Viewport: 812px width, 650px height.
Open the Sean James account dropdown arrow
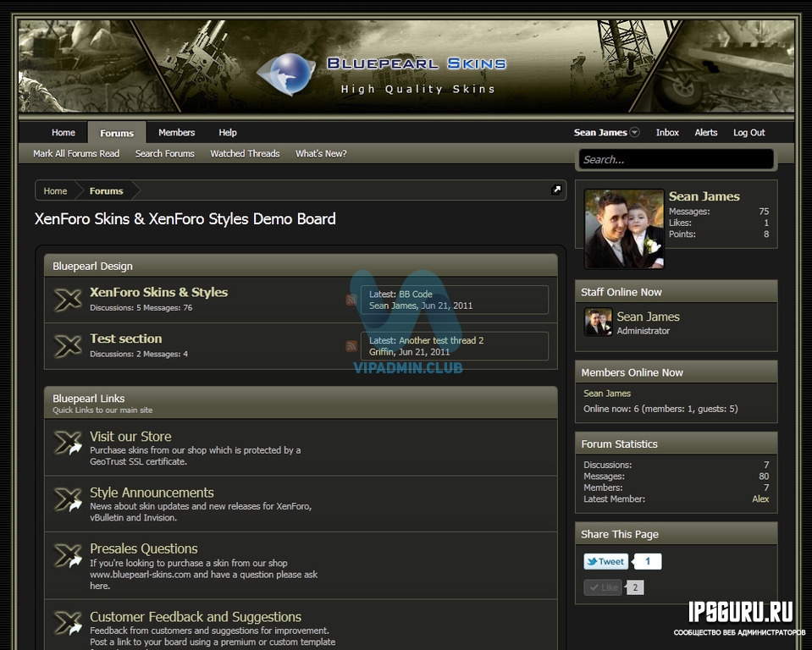coord(634,133)
